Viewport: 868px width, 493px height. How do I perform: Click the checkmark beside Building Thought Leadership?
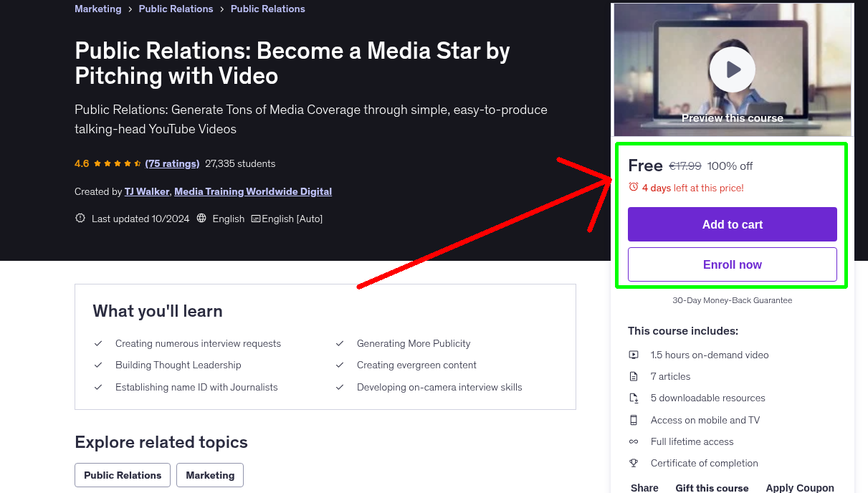tap(98, 365)
